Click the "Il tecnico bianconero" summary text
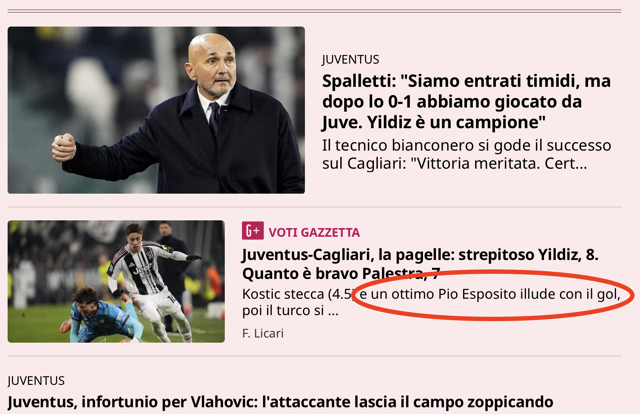Image resolution: width=640 pixels, height=414 pixels. tap(467, 154)
